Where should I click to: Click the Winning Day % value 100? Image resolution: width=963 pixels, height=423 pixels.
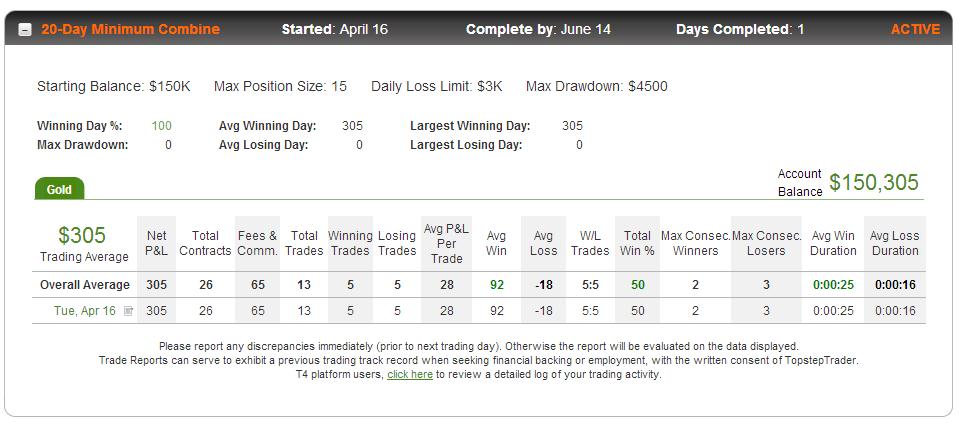click(162, 126)
